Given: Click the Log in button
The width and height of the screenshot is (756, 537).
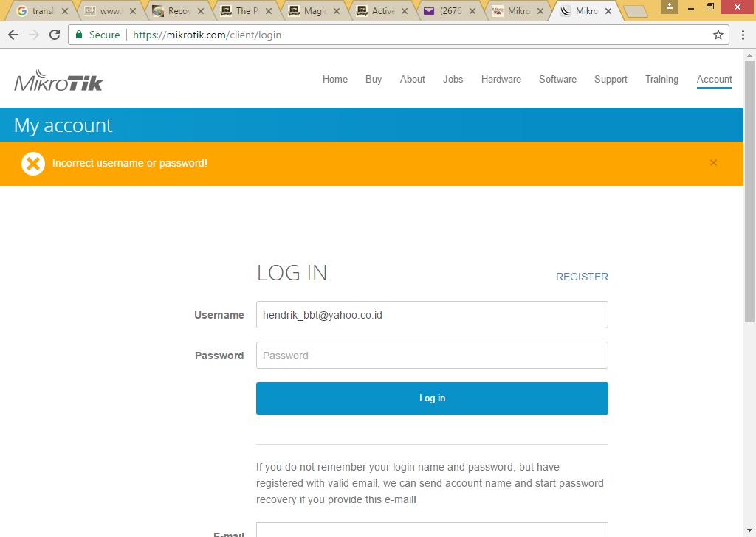Looking at the screenshot, I should [x=432, y=398].
